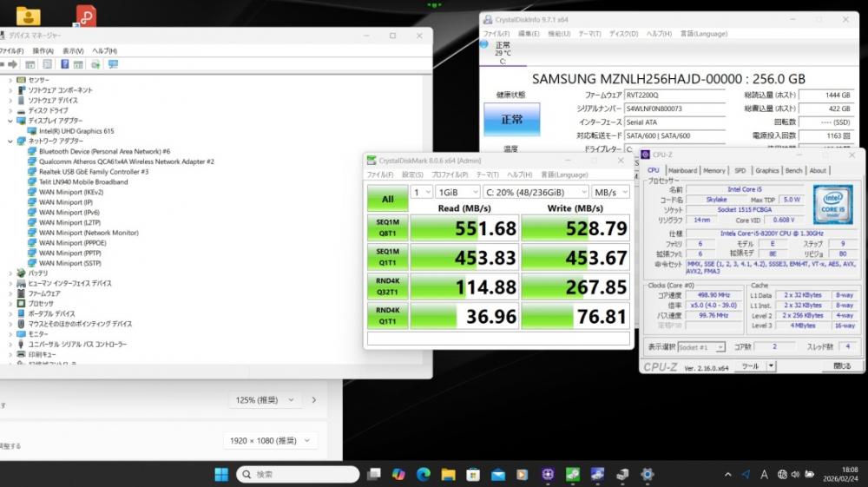Switch to the Graphics tab in CPU-Z
868x487 pixels.
tap(767, 170)
